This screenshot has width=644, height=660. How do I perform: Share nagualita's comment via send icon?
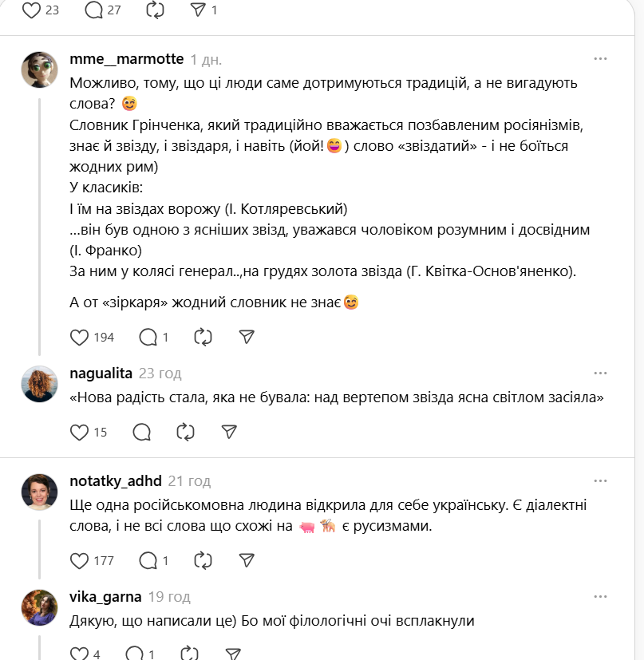229,433
